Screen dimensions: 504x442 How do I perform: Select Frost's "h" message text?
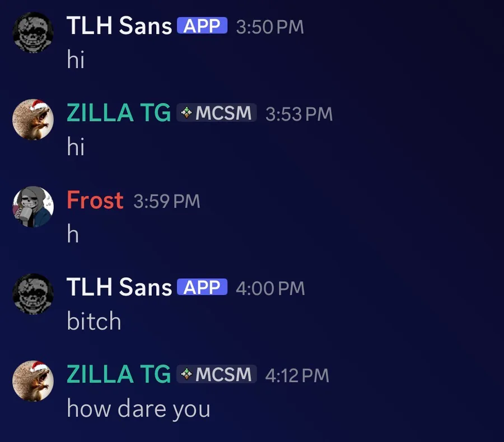[x=73, y=234]
